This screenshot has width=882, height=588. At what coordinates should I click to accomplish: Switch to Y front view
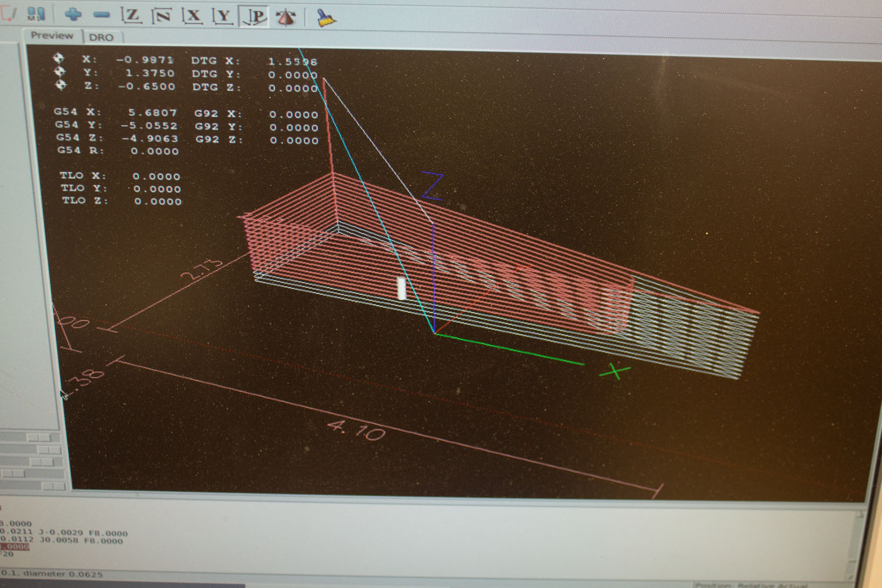click(223, 16)
